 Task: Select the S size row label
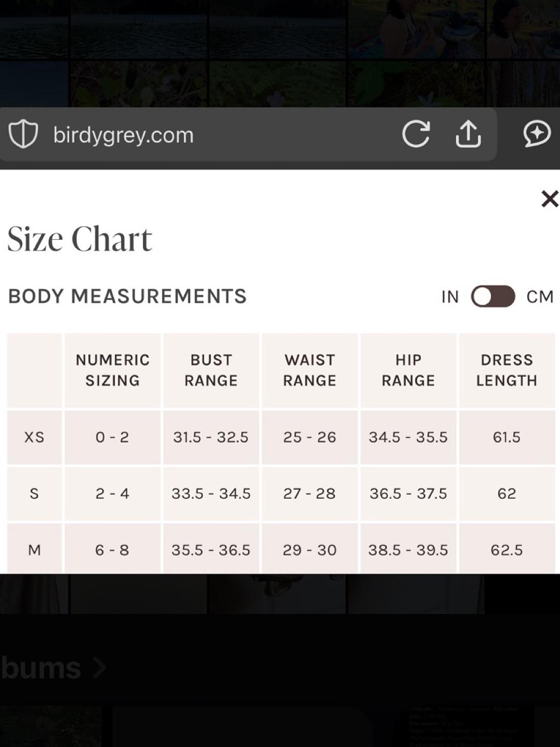pyautogui.click(x=34, y=493)
